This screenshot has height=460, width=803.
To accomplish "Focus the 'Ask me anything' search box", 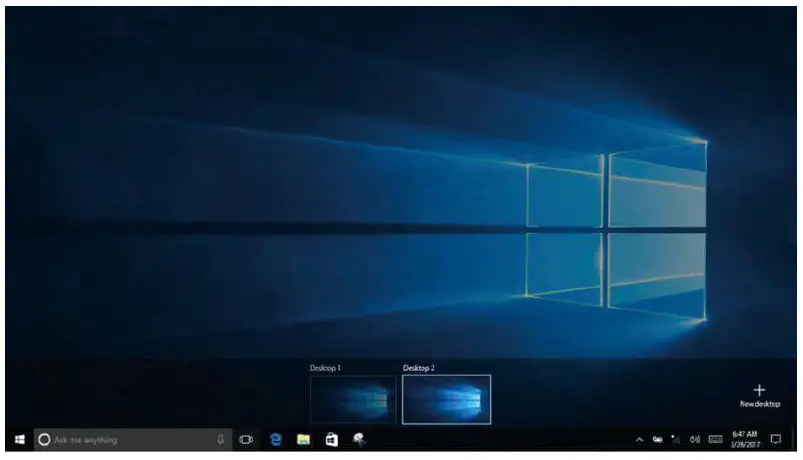I will tap(133, 440).
